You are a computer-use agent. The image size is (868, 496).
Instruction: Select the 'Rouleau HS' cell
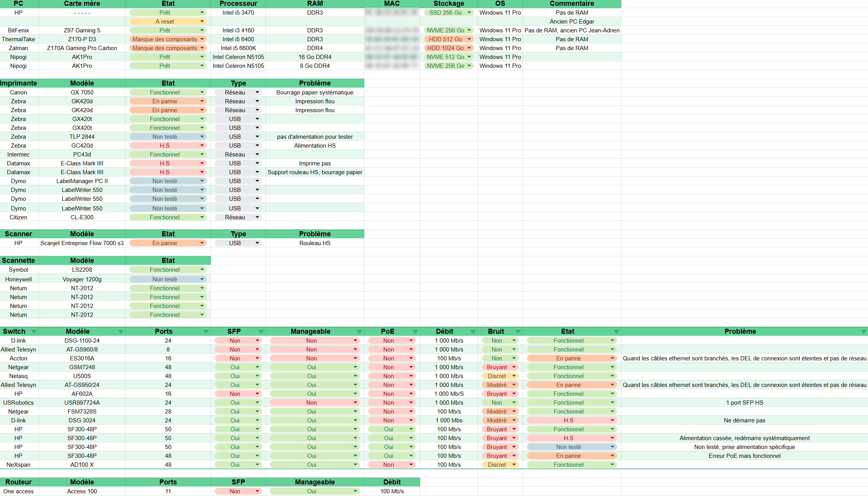point(315,243)
